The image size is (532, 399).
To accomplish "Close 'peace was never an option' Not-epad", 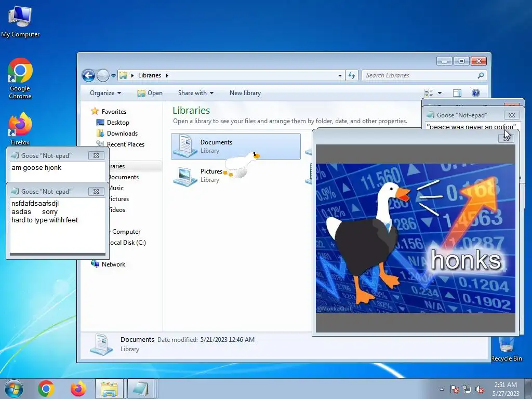I will [x=512, y=115].
